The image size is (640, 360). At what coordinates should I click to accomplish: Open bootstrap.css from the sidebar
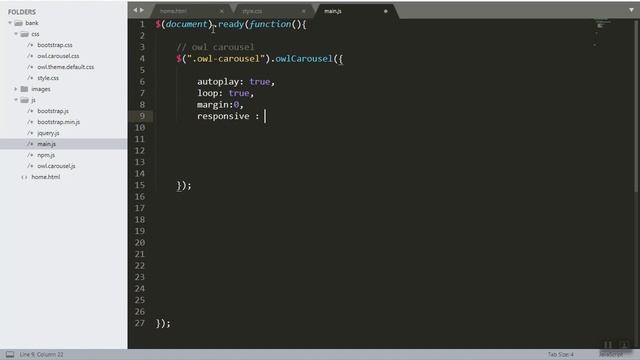(x=55, y=45)
